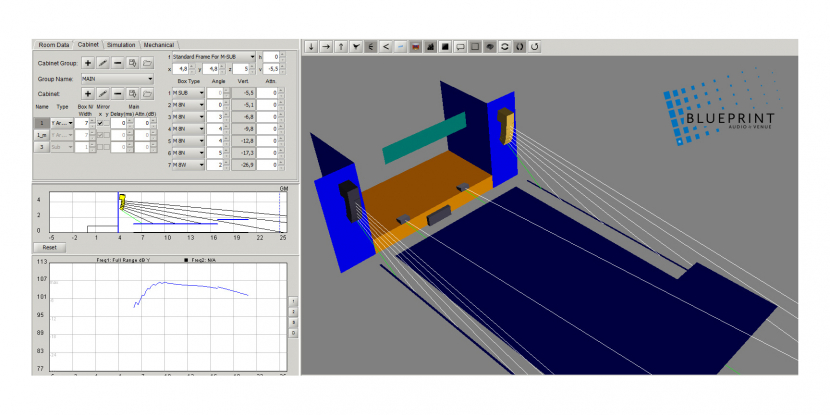Open Standard Frame For M-SUB dropdown
Viewport: 830px width, 415px height.
[x=214, y=56]
